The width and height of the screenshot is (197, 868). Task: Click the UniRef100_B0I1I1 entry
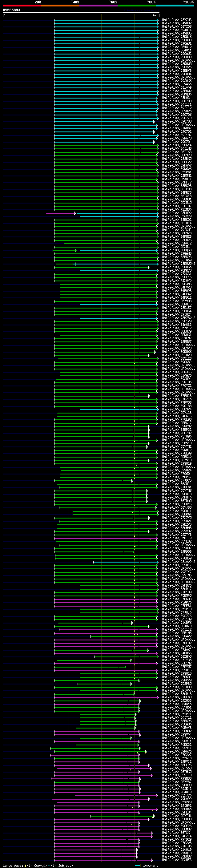(177, 104)
